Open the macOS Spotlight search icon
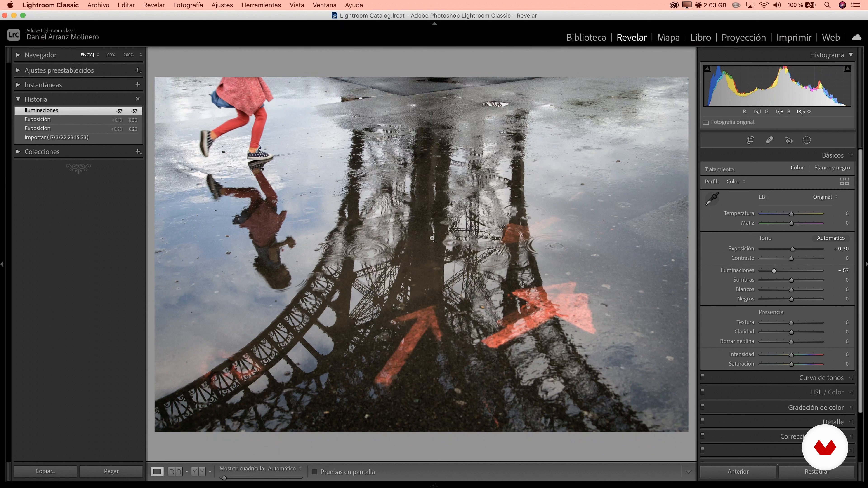Screen dimensions: 868x488 pos(827,5)
